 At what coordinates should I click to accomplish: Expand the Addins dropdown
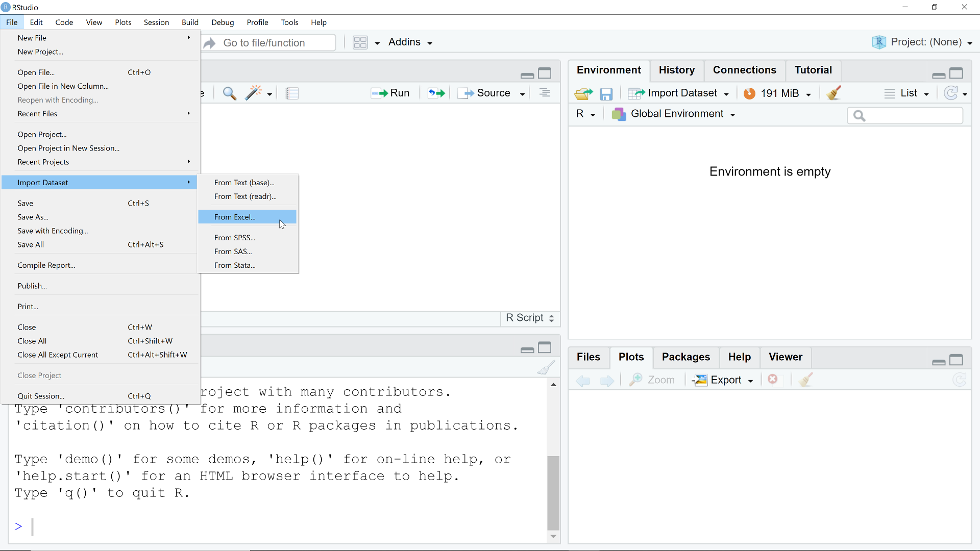tap(410, 42)
